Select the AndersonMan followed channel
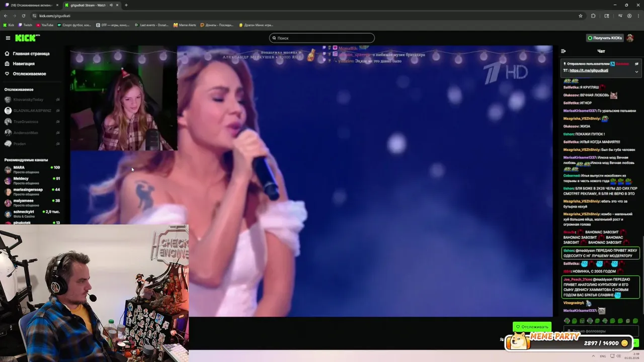Image resolution: width=644 pixels, height=362 pixels. pyautogui.click(x=32, y=133)
